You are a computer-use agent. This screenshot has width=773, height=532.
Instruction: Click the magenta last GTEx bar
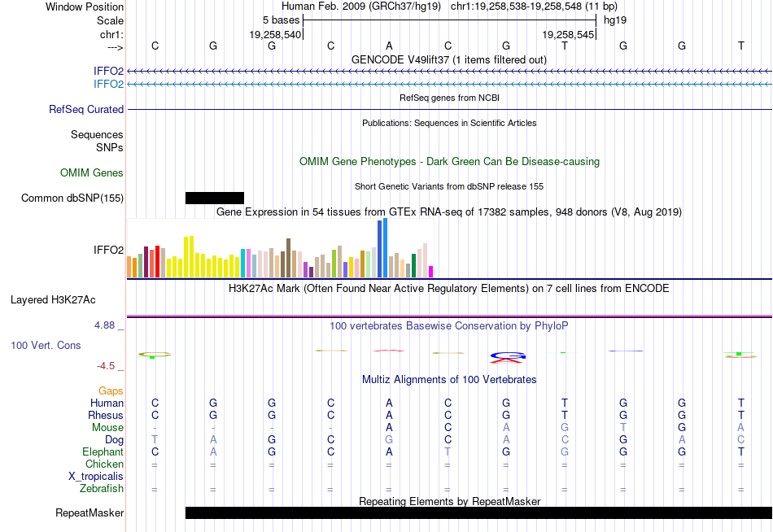coord(431,272)
